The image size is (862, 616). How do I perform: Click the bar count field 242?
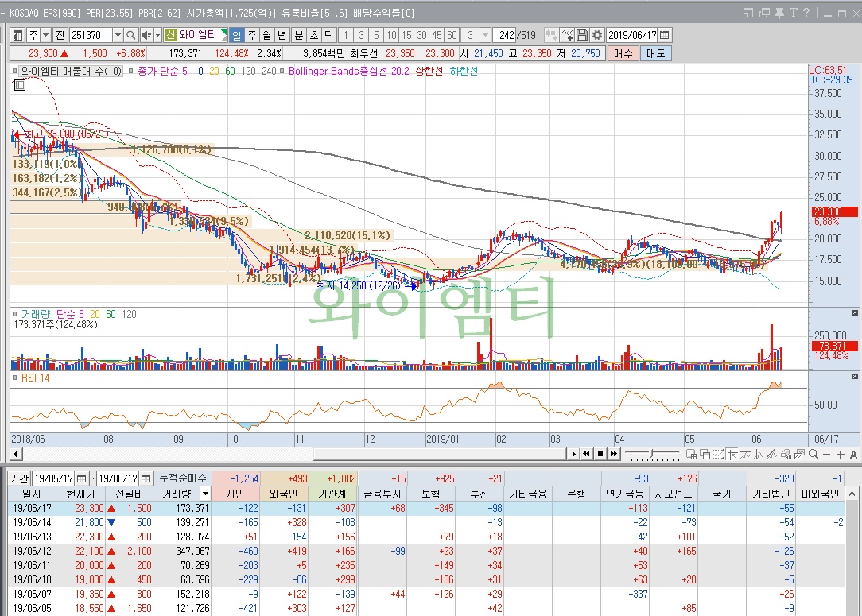coord(504,35)
